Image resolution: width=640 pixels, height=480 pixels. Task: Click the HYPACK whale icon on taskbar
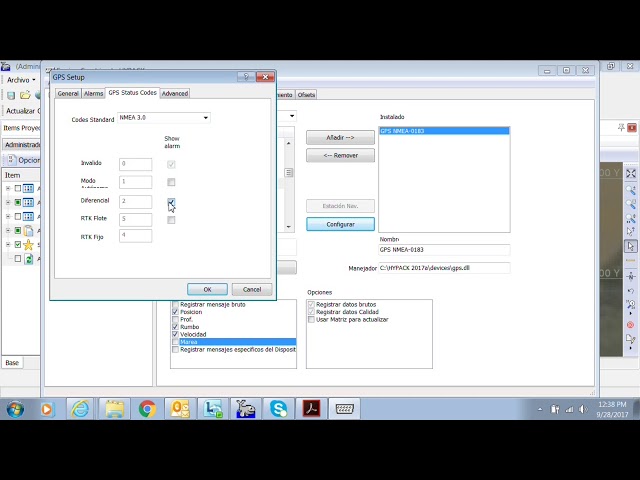pyautogui.click(x=246, y=409)
